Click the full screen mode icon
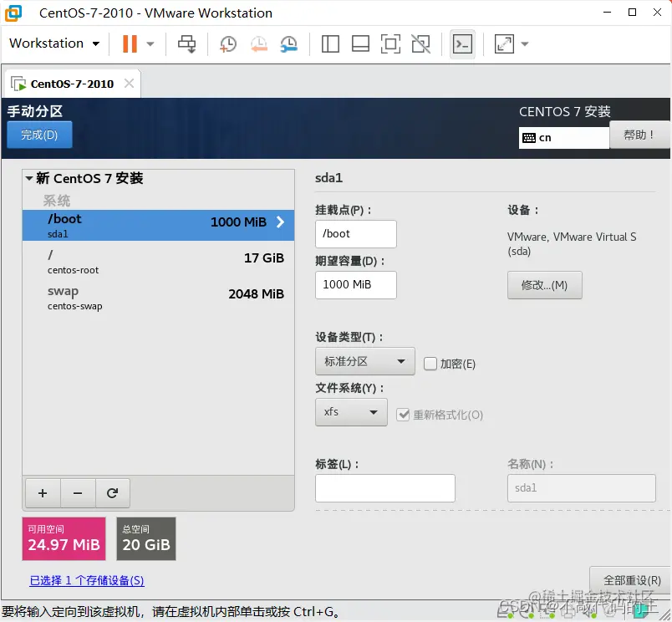This screenshot has height=622, width=672. pos(390,43)
